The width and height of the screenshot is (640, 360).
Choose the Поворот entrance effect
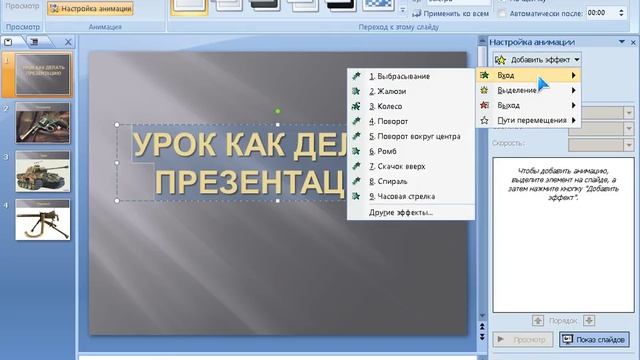411,121
